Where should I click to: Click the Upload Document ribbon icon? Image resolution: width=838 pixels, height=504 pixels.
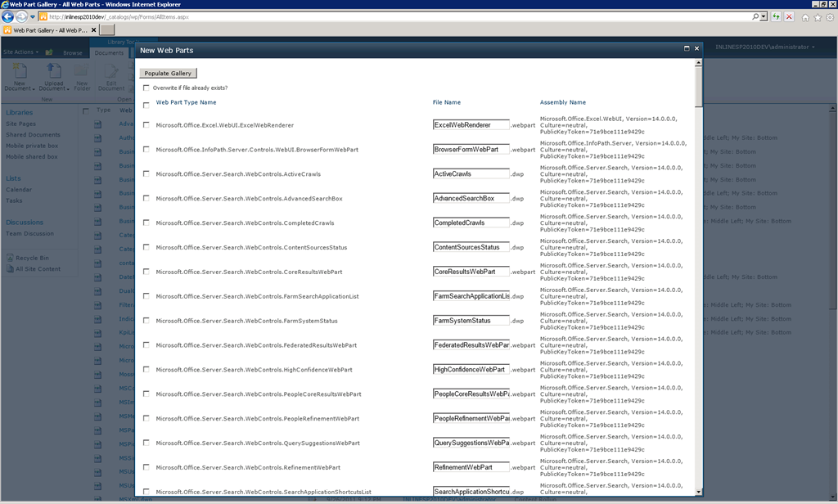coord(53,76)
